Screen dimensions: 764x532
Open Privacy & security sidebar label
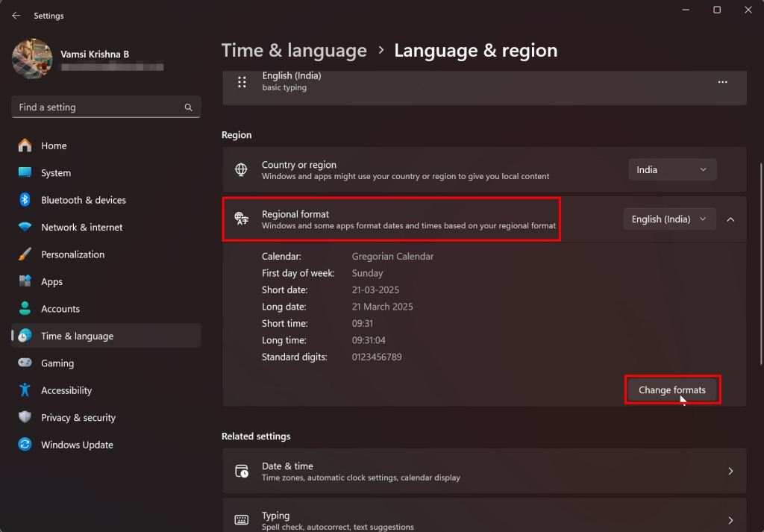pos(78,418)
